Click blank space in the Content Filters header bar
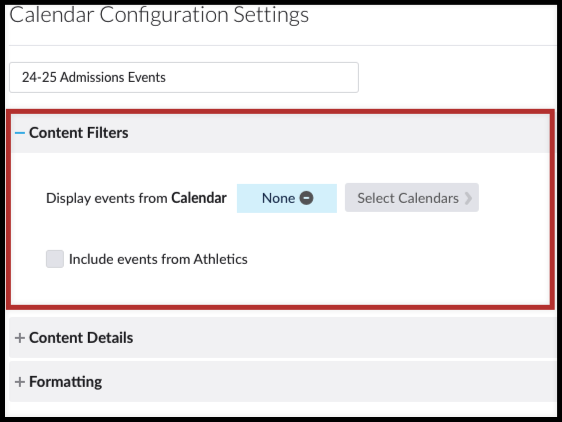 337,133
